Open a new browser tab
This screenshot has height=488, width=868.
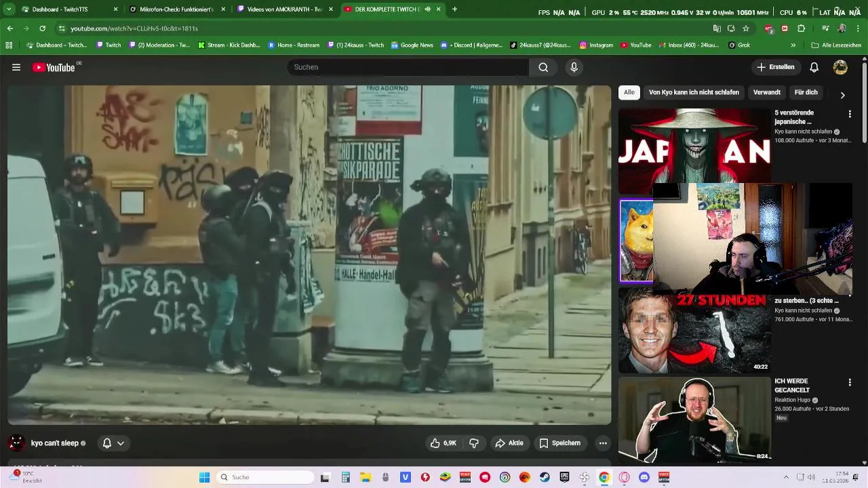click(x=454, y=9)
